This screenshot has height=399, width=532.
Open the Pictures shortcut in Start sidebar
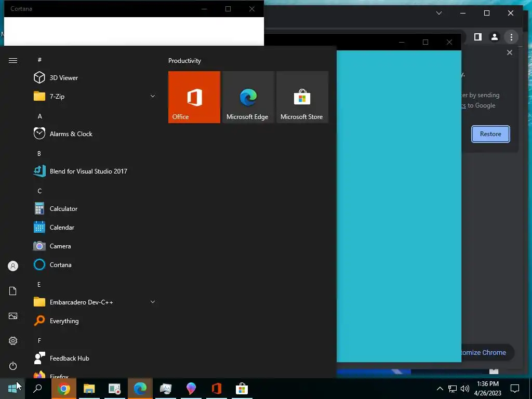13,316
